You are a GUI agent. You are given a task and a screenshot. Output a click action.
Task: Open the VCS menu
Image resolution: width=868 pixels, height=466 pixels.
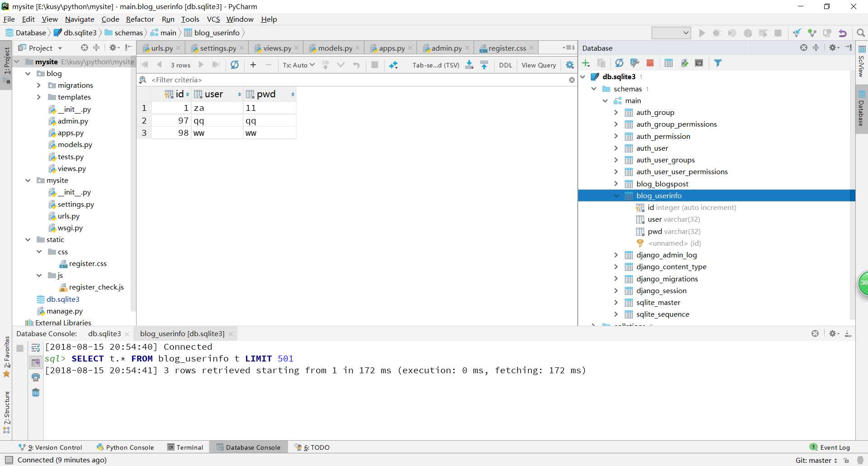pyautogui.click(x=213, y=19)
